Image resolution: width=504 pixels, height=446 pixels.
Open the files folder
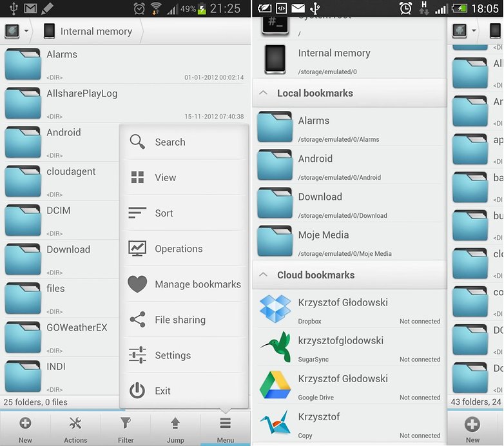pos(61,298)
